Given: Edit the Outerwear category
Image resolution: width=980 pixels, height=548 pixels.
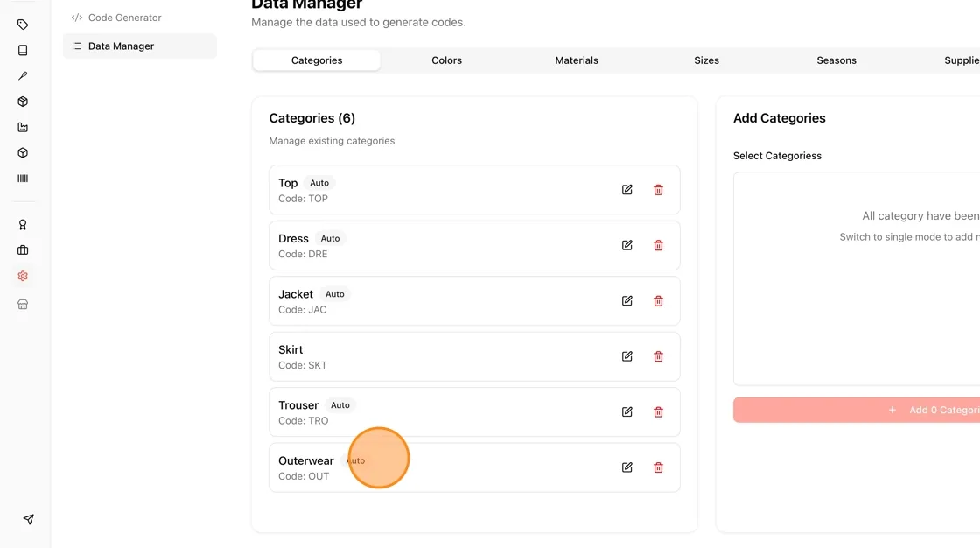Looking at the screenshot, I should 626,467.
